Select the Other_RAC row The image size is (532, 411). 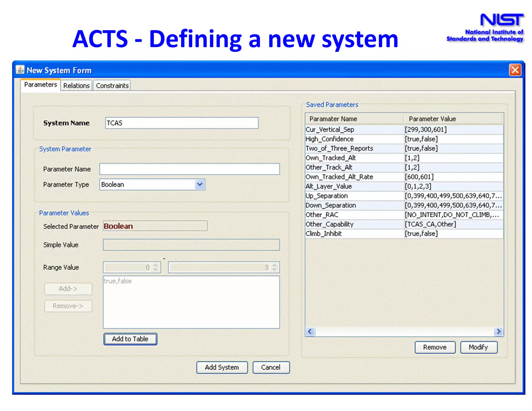404,215
